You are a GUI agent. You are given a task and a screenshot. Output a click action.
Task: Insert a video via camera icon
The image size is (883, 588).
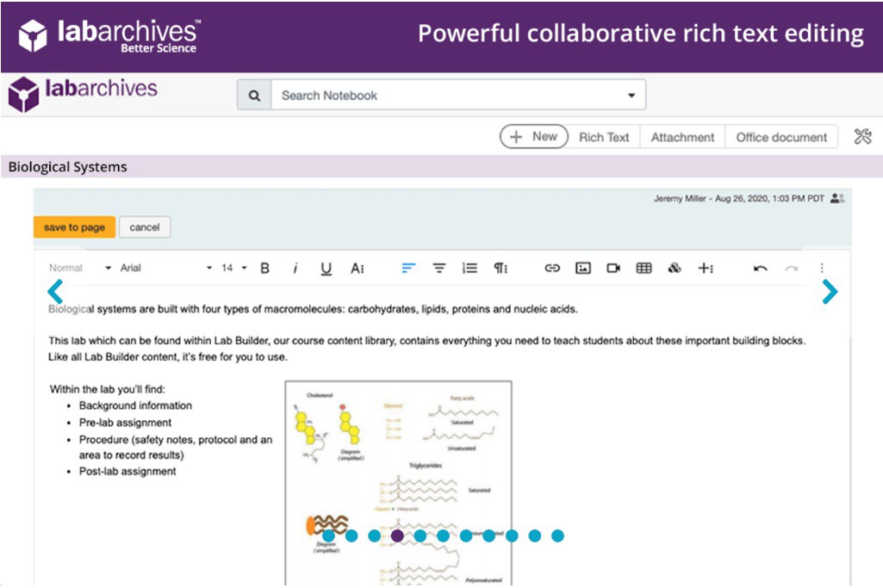click(613, 269)
